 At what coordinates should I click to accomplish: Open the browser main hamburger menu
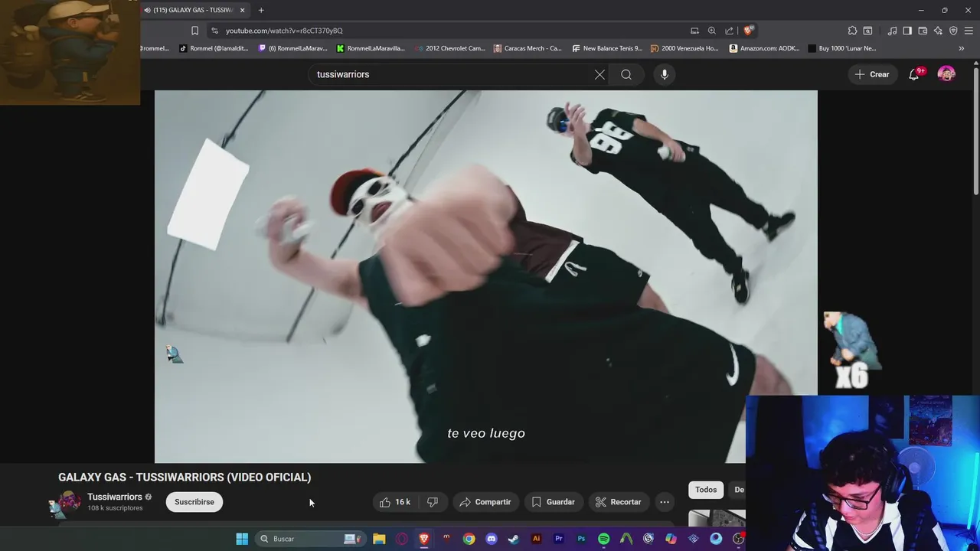pyautogui.click(x=969, y=31)
